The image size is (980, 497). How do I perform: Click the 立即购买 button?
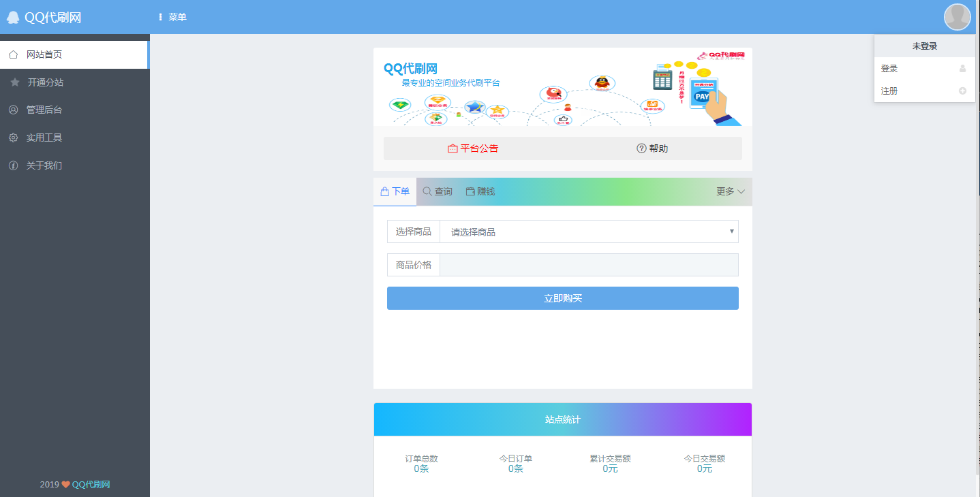tap(562, 298)
